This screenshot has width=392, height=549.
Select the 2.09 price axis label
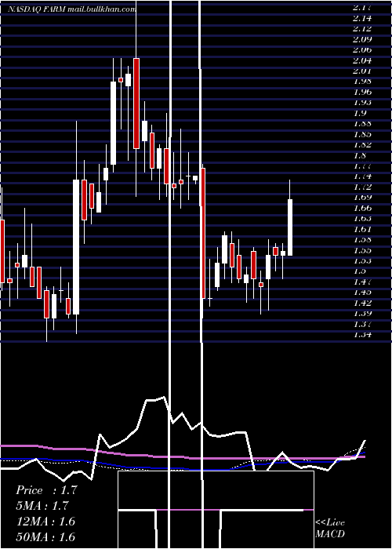362,39
